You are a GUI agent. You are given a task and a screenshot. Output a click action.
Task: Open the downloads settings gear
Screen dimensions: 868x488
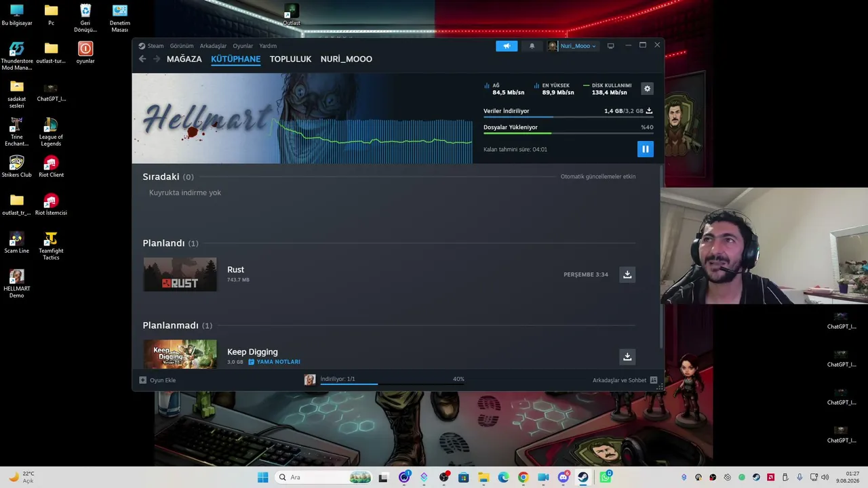coord(647,89)
